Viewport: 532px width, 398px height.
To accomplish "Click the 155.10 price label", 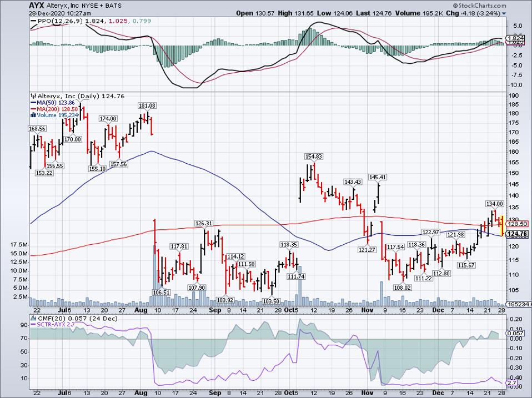I will 98,169.
